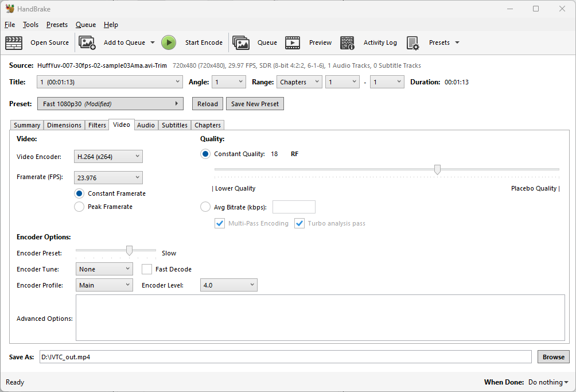The image size is (576, 392).
Task: Switch to the Chapters tab
Action: (x=208, y=125)
